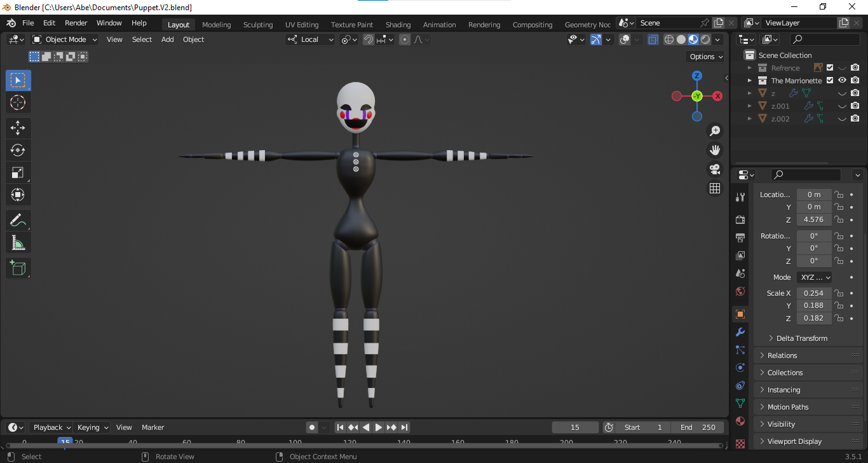The width and height of the screenshot is (868, 463).
Task: Open the Add menu in viewport header
Action: point(168,39)
